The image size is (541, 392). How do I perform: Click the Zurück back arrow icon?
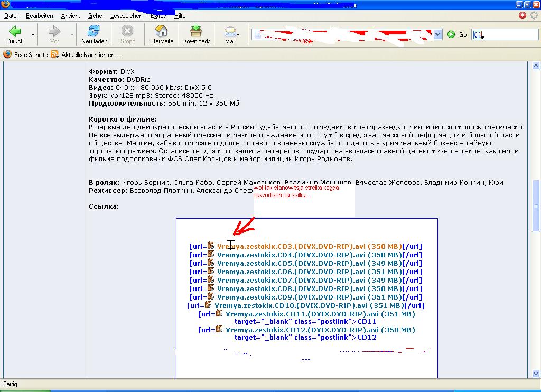click(14, 31)
